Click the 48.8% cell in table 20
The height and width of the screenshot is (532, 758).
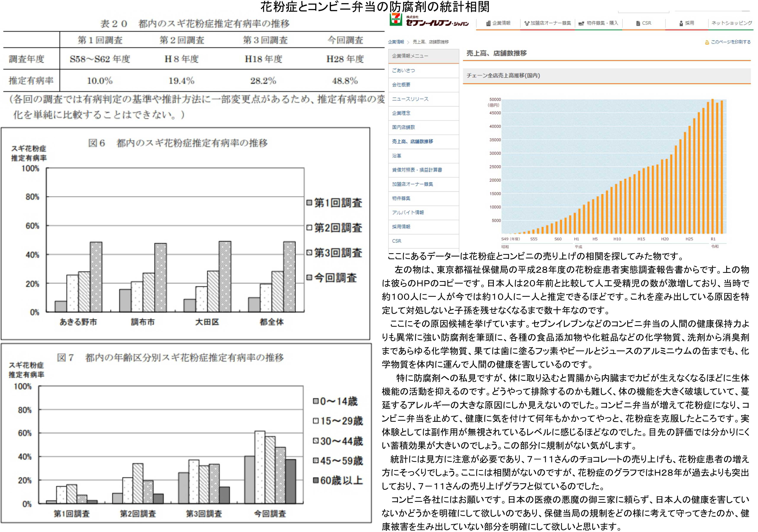click(x=345, y=81)
